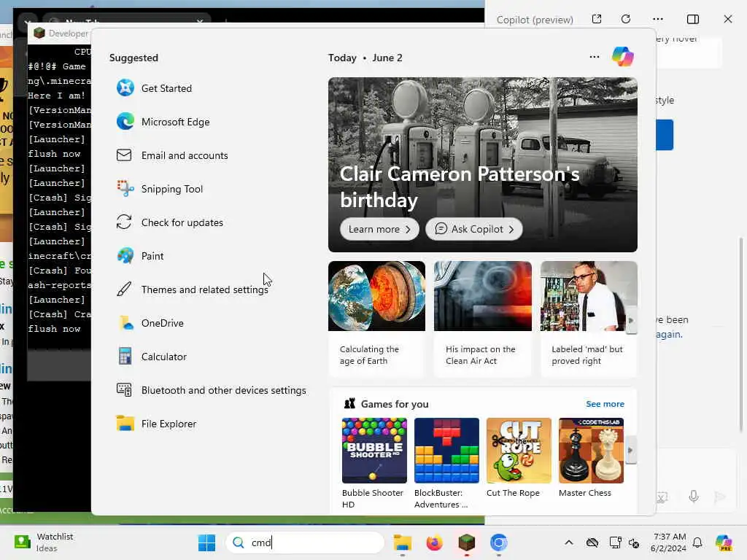Click the display tray icon next to the cloud
The height and width of the screenshot is (560, 747).
[615, 542]
